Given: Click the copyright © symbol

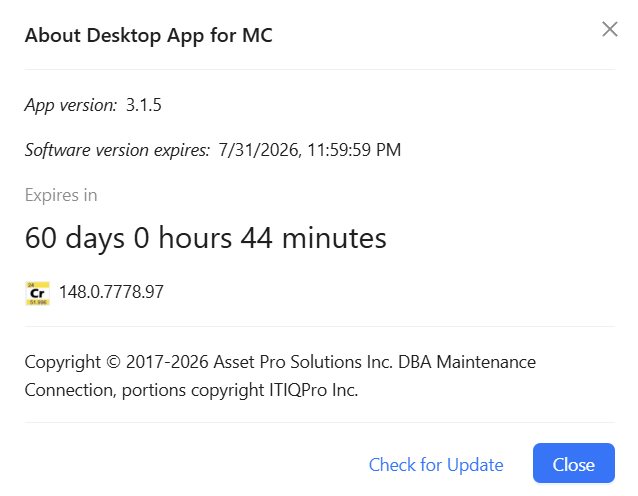Looking at the screenshot, I should (x=114, y=362).
